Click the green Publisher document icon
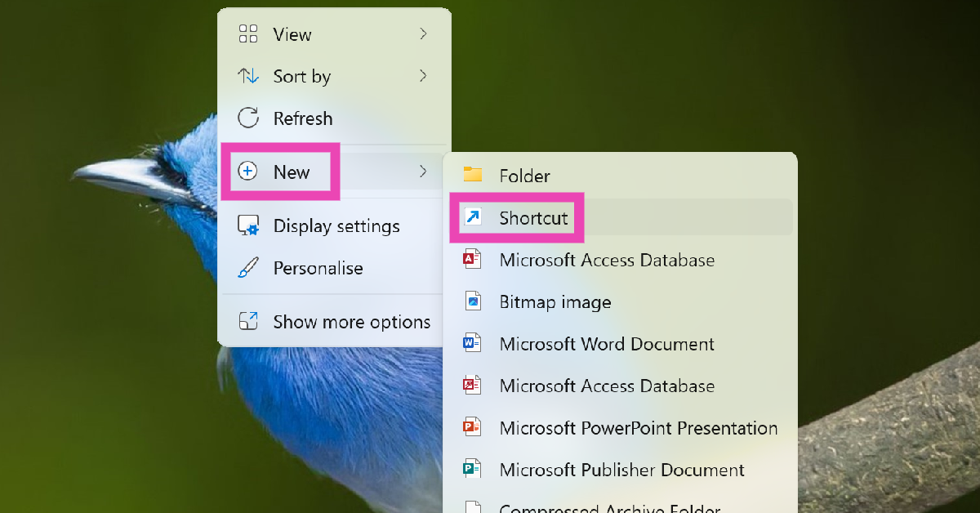The width and height of the screenshot is (980, 513). point(473,470)
